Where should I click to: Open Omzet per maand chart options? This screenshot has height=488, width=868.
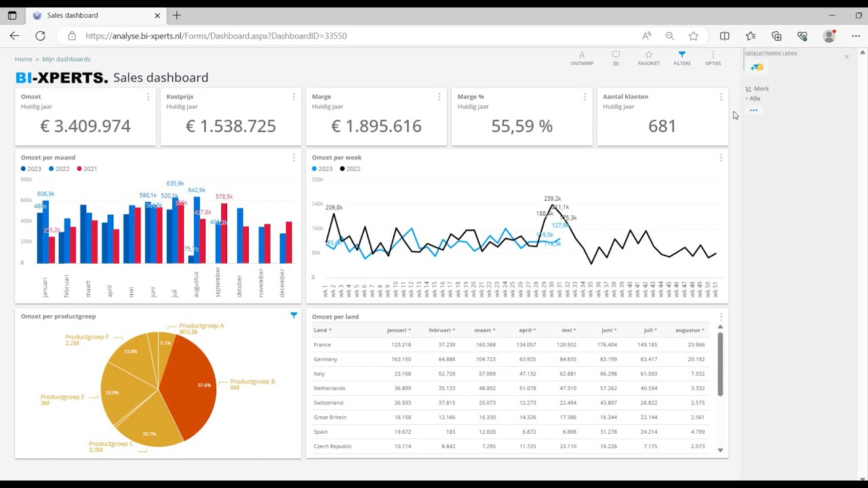pyautogui.click(x=294, y=158)
